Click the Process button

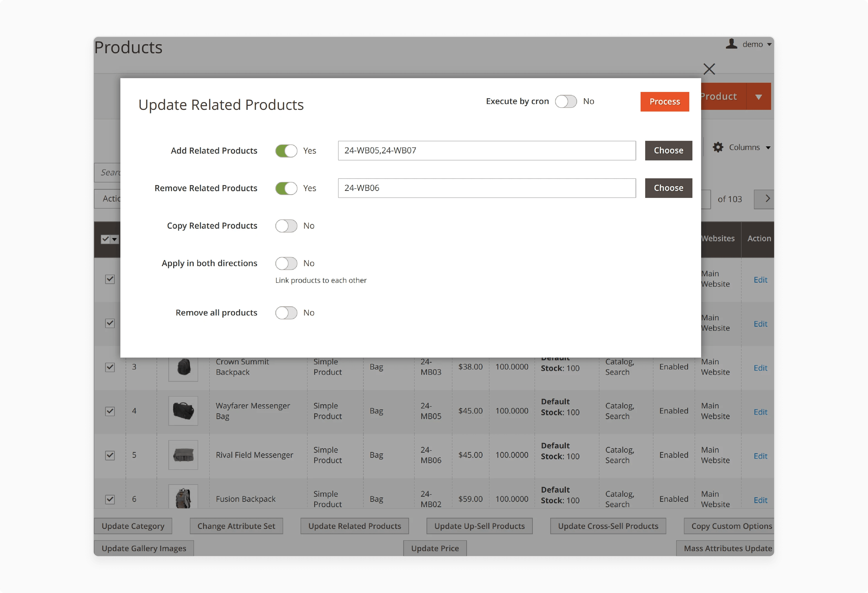pos(665,101)
